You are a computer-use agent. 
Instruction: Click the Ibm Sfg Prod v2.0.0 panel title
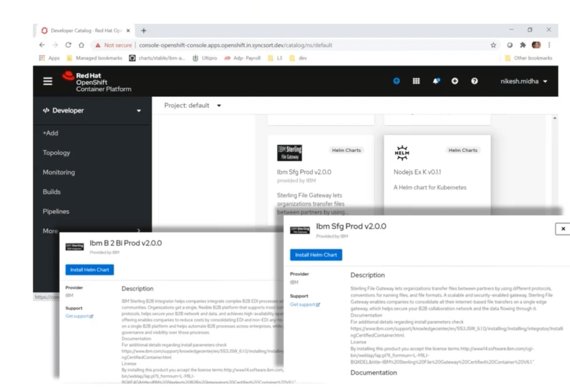(x=351, y=226)
